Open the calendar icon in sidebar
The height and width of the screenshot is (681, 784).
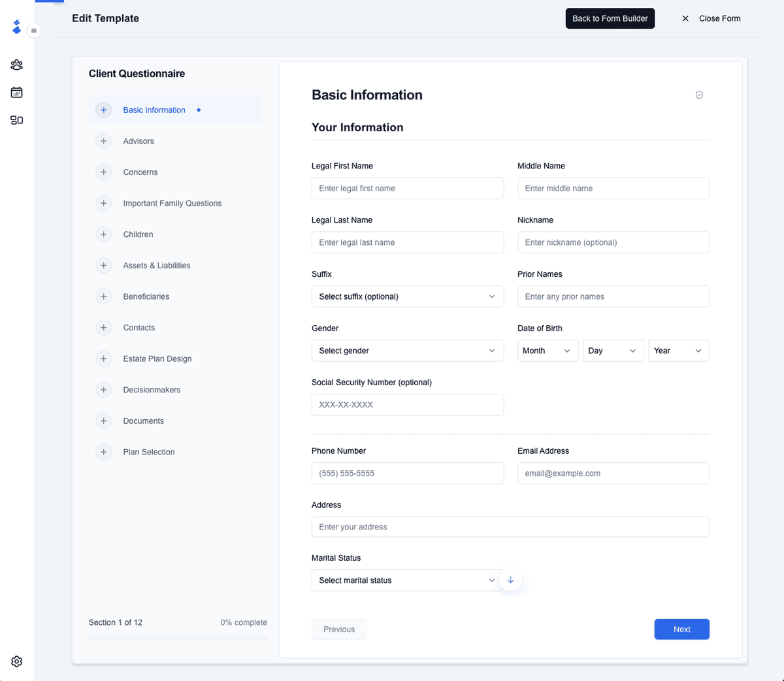click(x=17, y=93)
